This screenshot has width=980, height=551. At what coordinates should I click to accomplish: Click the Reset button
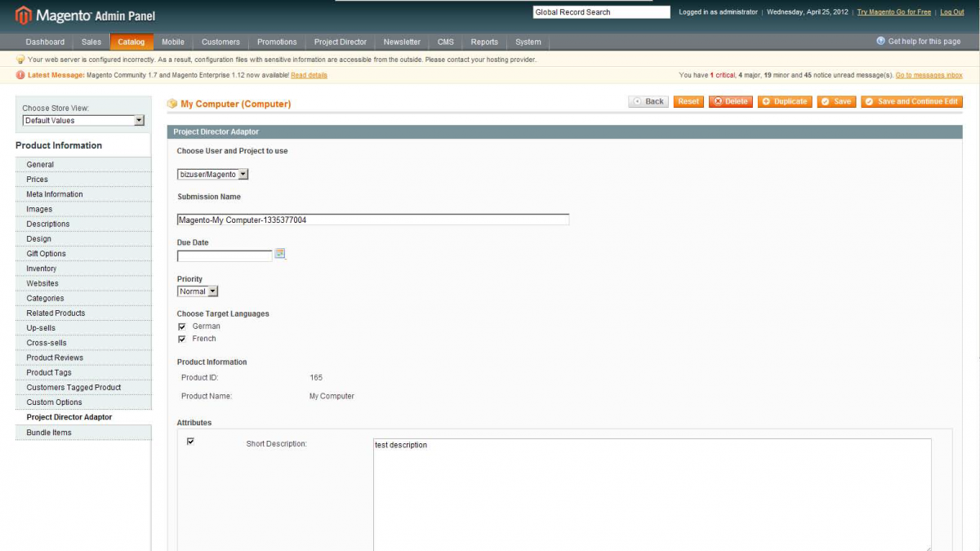click(x=688, y=102)
